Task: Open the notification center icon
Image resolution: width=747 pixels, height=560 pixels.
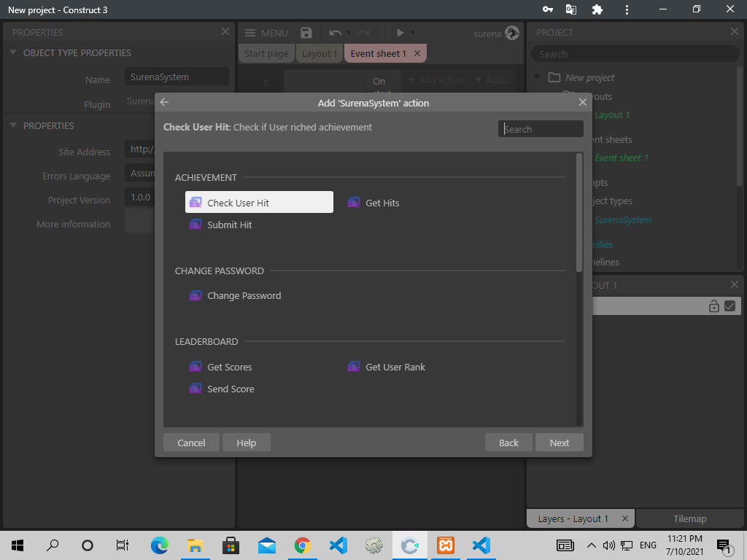Action: pos(724,546)
